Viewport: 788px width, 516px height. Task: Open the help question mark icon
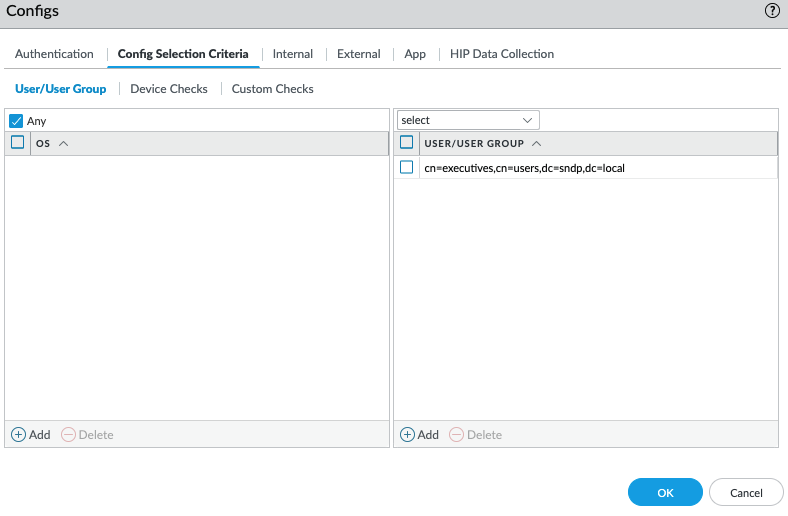pyautogui.click(x=772, y=11)
